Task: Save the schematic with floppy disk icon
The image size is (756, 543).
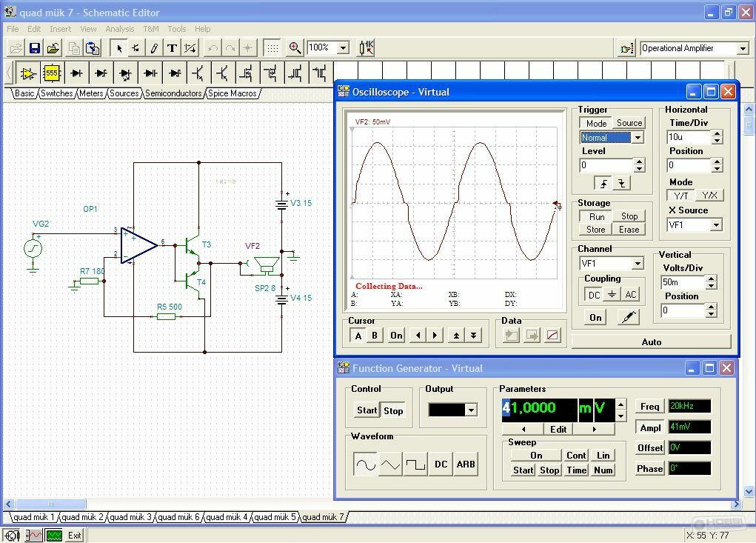Action: click(34, 48)
